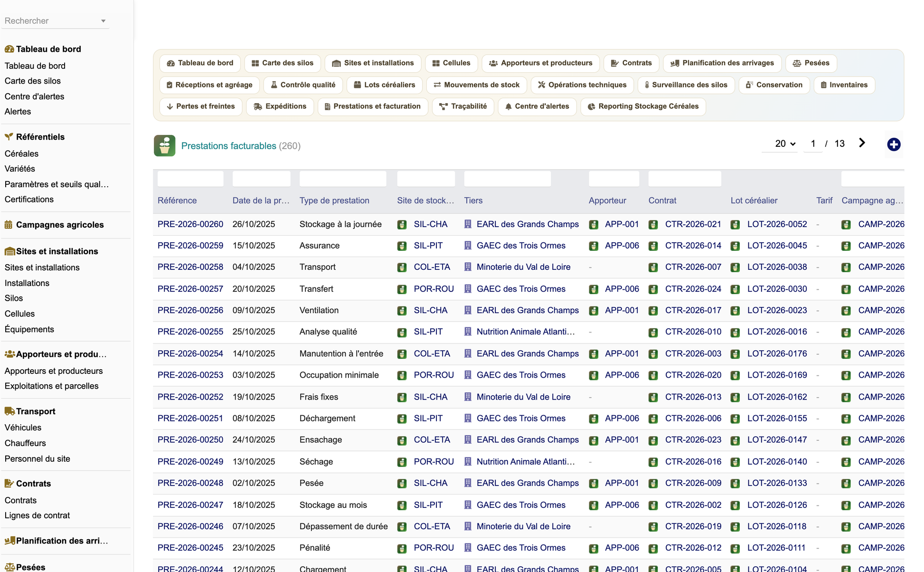This screenshot has height=572, width=924.
Task: Click Sites et installations warehouse icon in sidebar
Action: (x=9, y=251)
